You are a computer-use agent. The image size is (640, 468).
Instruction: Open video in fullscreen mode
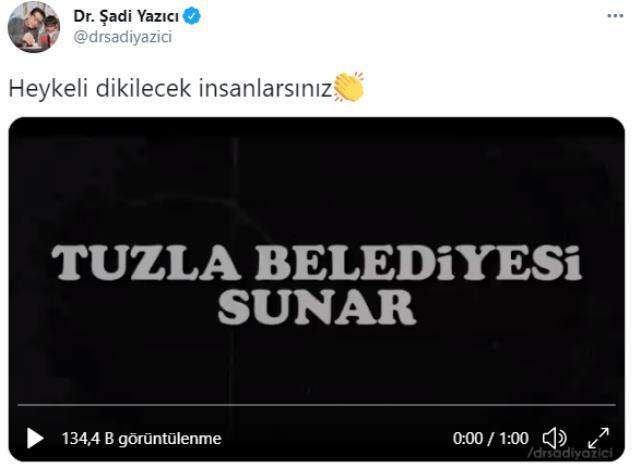tap(598, 438)
